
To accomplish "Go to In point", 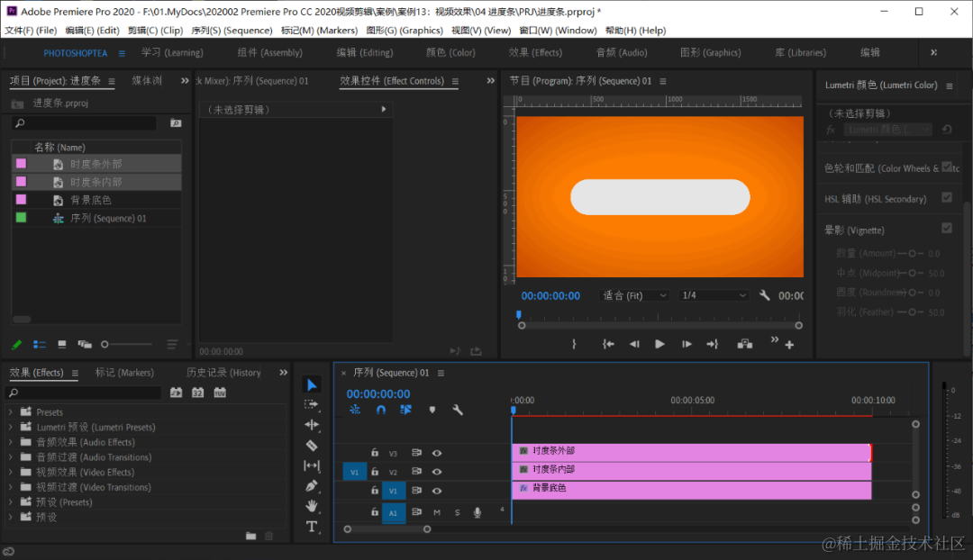I will point(608,344).
